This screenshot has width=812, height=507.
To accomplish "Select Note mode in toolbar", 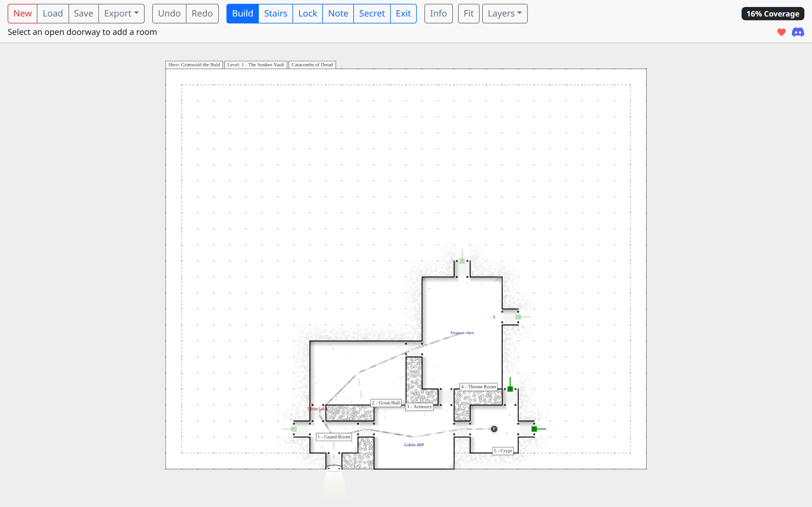I will (x=338, y=13).
